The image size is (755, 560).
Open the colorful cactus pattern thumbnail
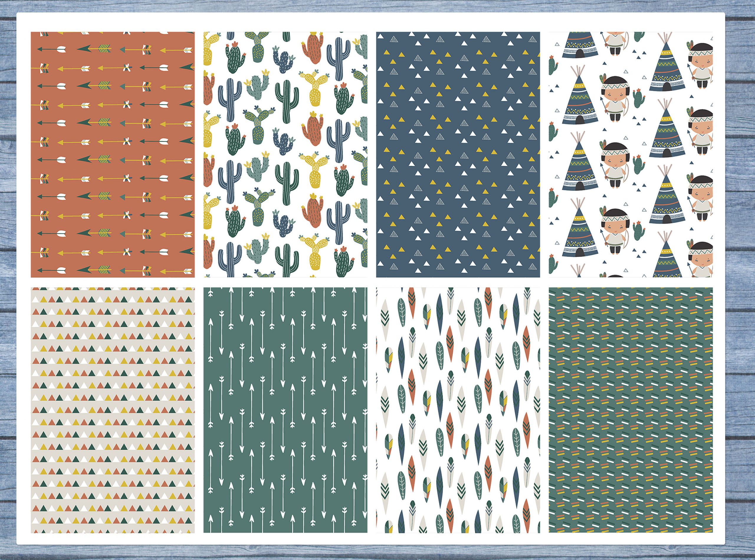click(x=285, y=154)
